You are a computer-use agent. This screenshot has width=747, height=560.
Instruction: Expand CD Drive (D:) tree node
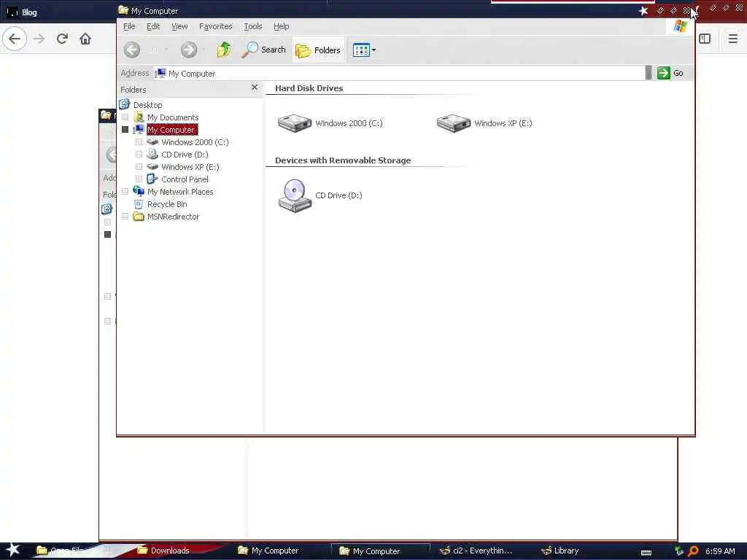tap(139, 155)
